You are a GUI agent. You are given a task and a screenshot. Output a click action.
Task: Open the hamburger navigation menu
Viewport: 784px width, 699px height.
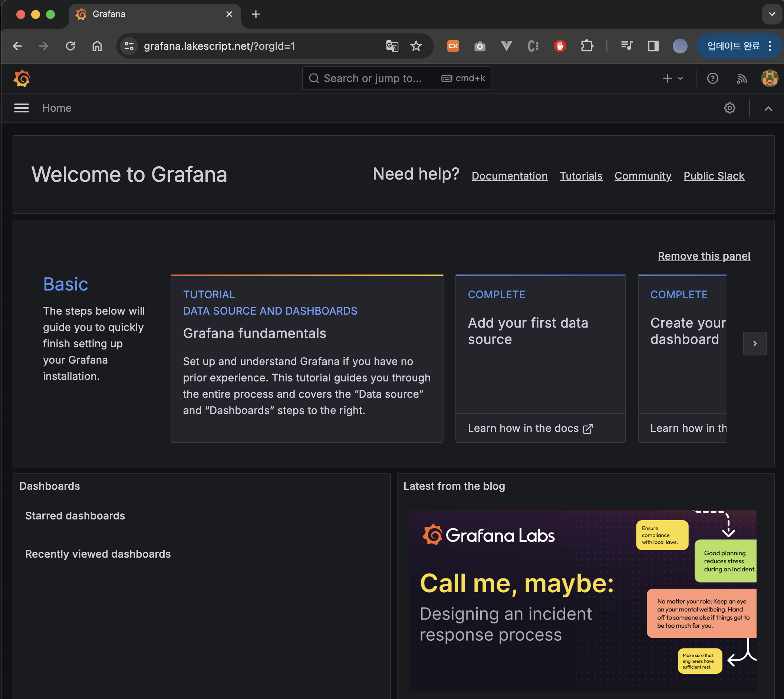pyautogui.click(x=22, y=108)
